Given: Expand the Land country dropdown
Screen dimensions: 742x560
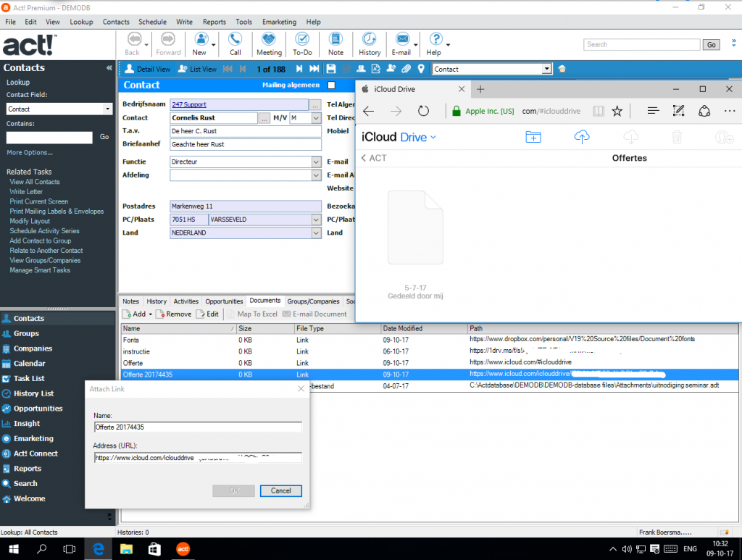Looking at the screenshot, I should [x=316, y=233].
